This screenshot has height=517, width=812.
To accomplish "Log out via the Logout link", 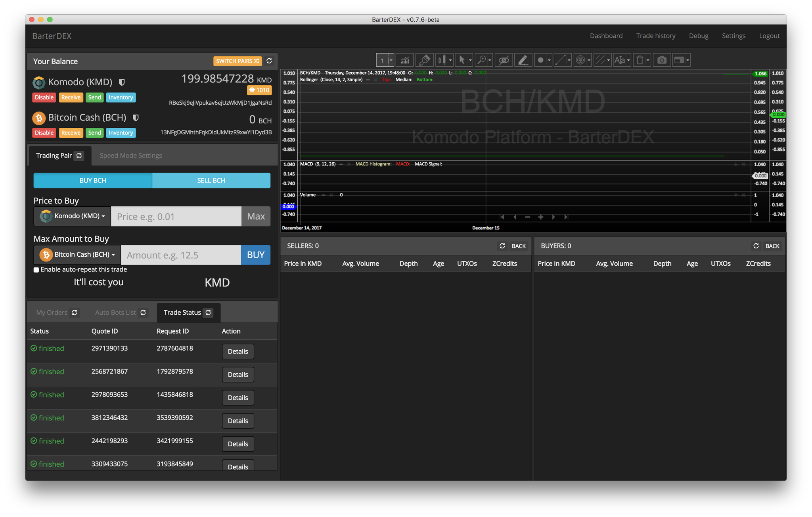I will pos(769,36).
